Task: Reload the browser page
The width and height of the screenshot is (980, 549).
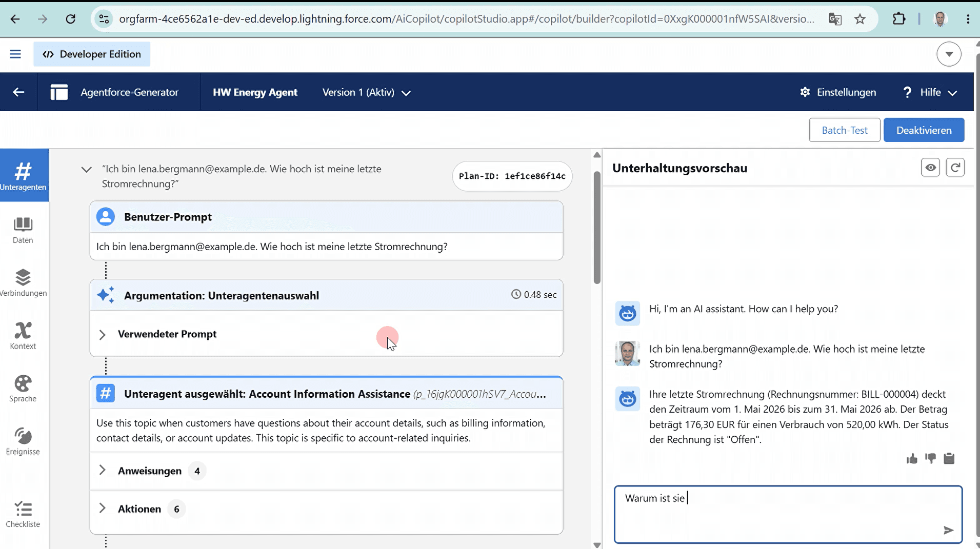Action: [x=71, y=19]
